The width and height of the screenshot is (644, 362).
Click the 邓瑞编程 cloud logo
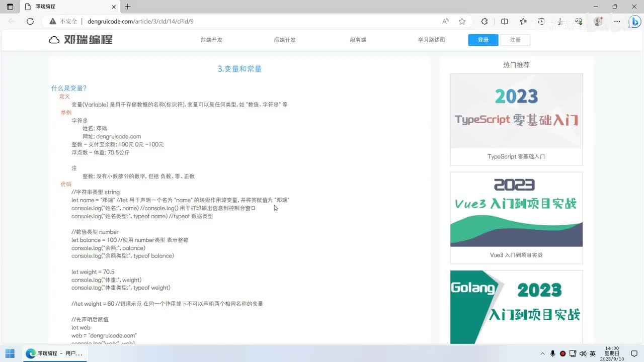(x=80, y=40)
